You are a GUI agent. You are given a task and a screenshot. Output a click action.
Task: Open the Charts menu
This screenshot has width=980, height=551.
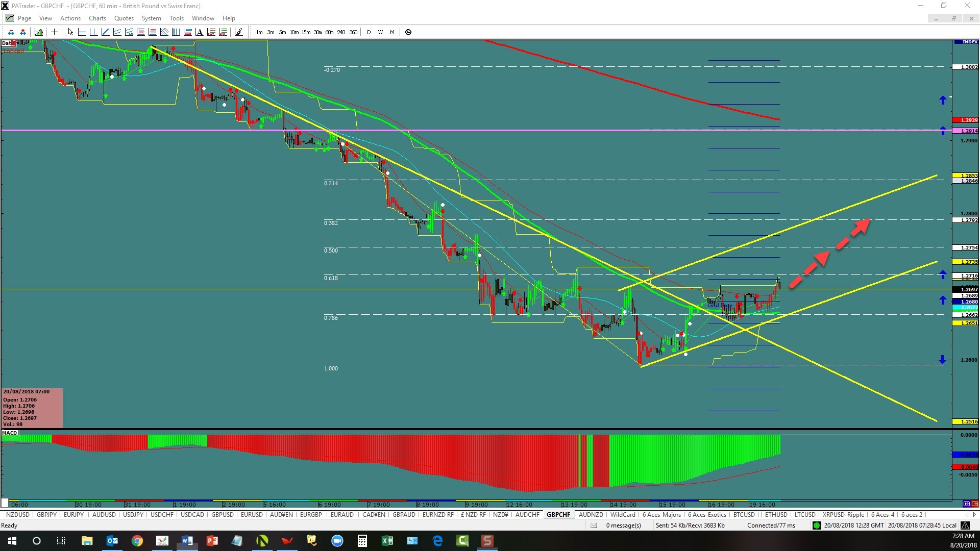tap(97, 18)
